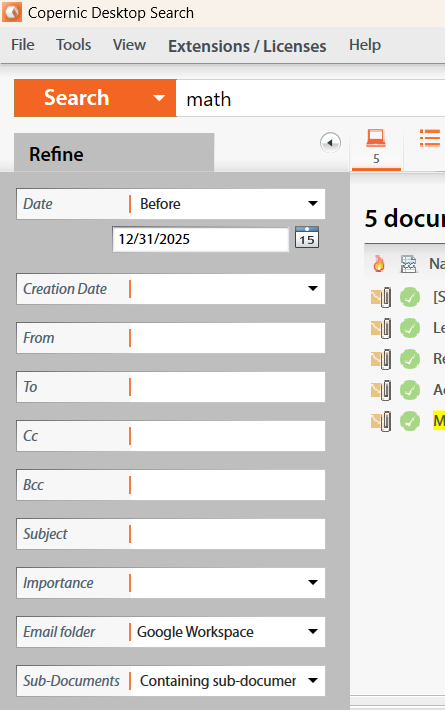Viewport: 445px width, 710px height.
Task: Expand the Creation Date dropdown
Action: 227,289
